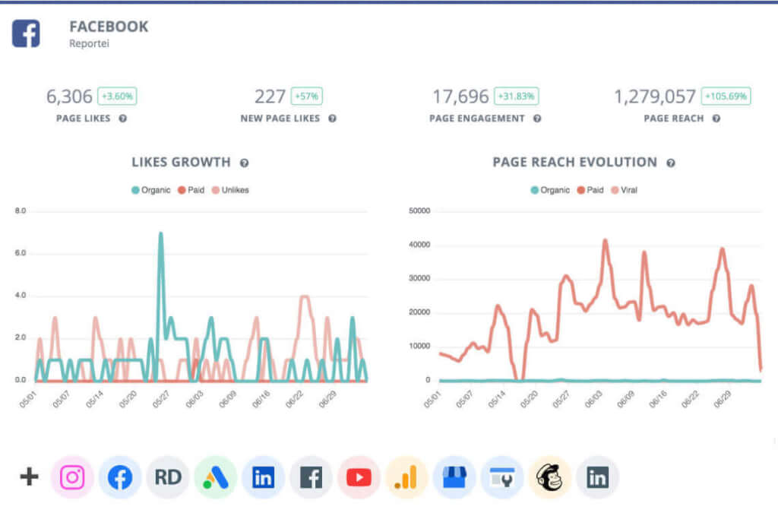Select the RD Station icon
The width and height of the screenshot is (778, 532).
pos(167,477)
